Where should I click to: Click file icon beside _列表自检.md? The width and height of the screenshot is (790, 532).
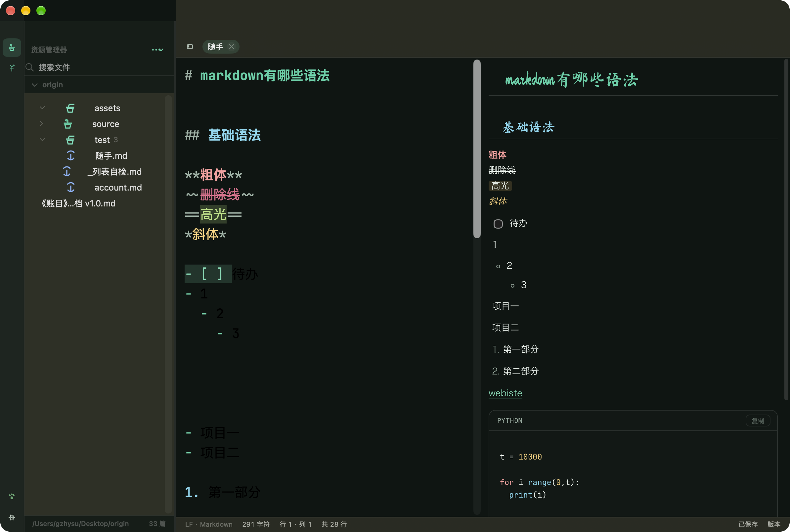pos(67,171)
